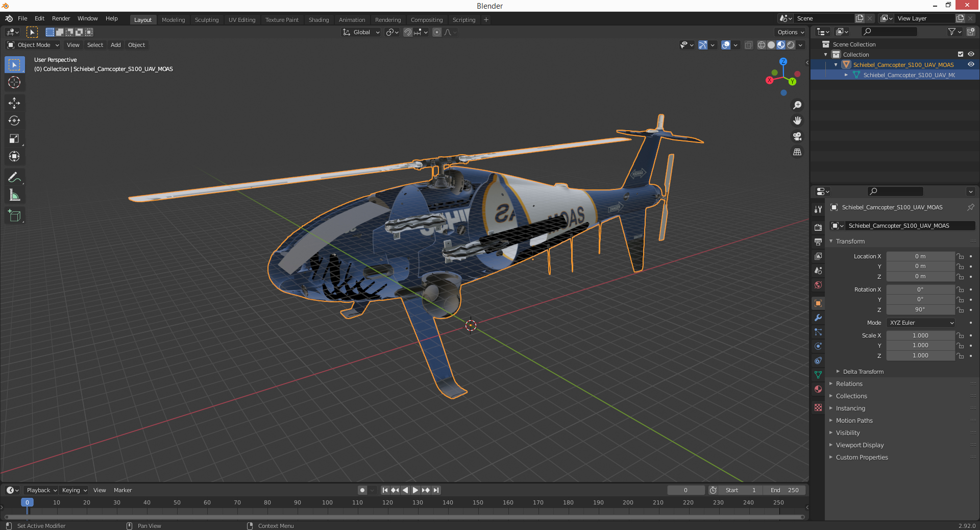The height and width of the screenshot is (530, 980).
Task: Toggle lock for Location X
Action: point(960,256)
